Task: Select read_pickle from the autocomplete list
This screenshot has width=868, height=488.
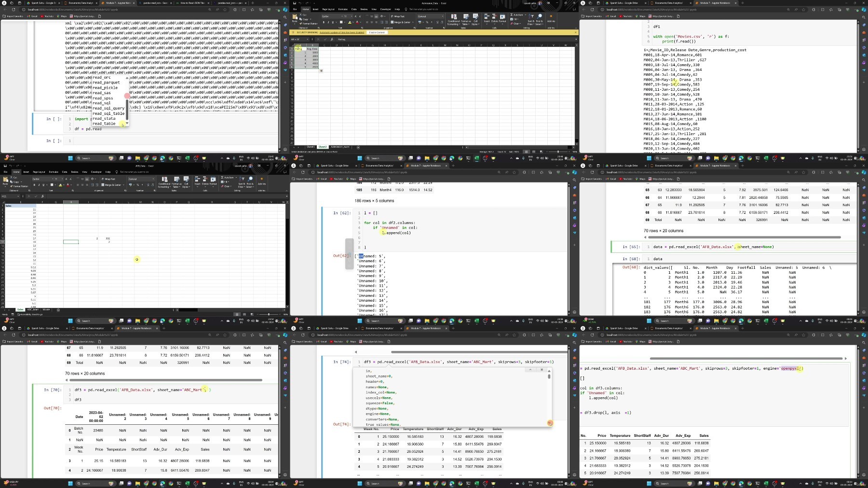Action: coord(105,88)
